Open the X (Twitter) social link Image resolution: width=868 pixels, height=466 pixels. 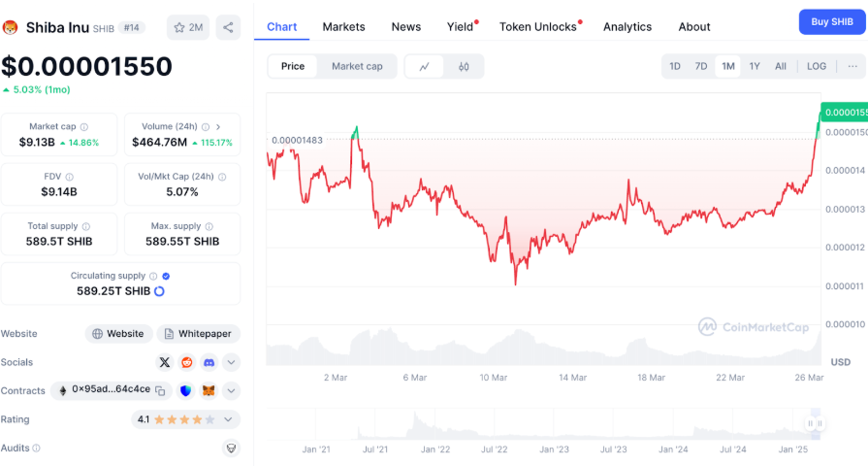164,362
